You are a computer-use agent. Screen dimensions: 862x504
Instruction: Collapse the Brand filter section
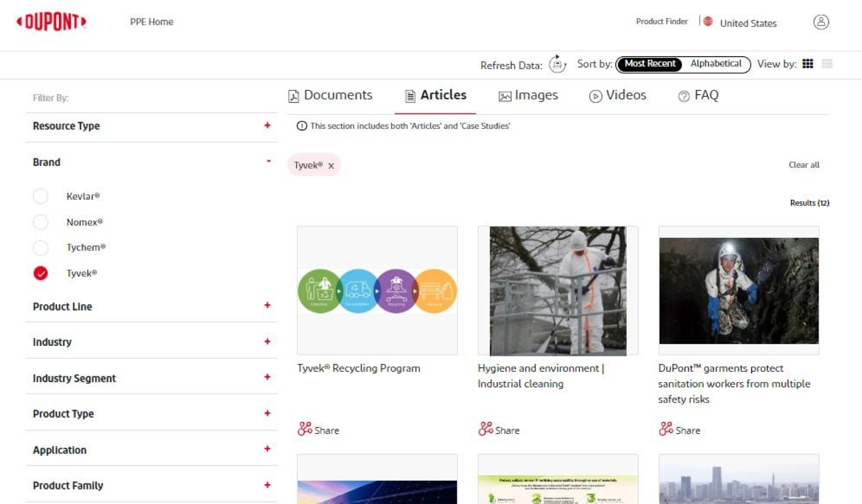click(x=268, y=162)
